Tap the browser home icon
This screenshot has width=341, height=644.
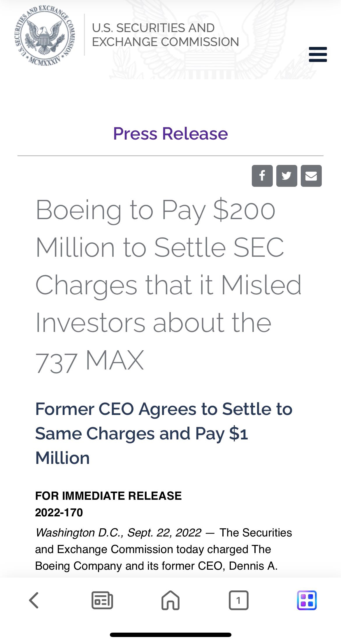(x=170, y=600)
